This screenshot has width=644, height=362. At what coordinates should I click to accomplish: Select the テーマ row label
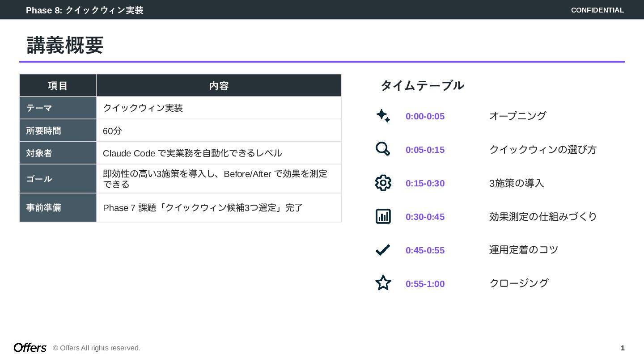(x=39, y=108)
